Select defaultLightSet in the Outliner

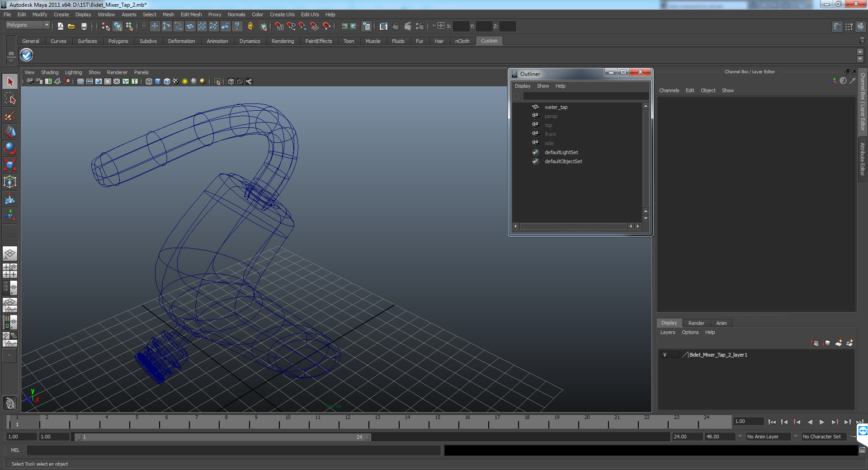561,152
